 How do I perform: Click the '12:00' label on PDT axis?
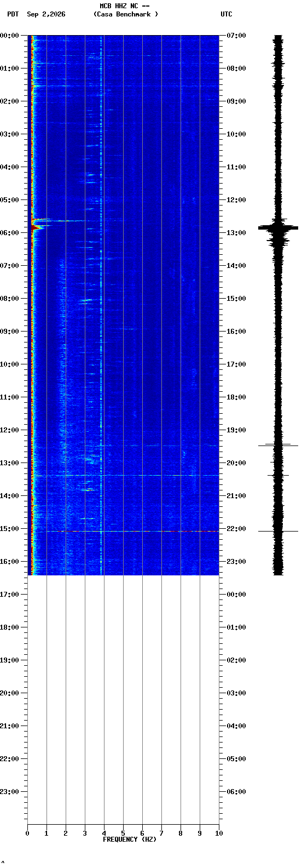9,430
